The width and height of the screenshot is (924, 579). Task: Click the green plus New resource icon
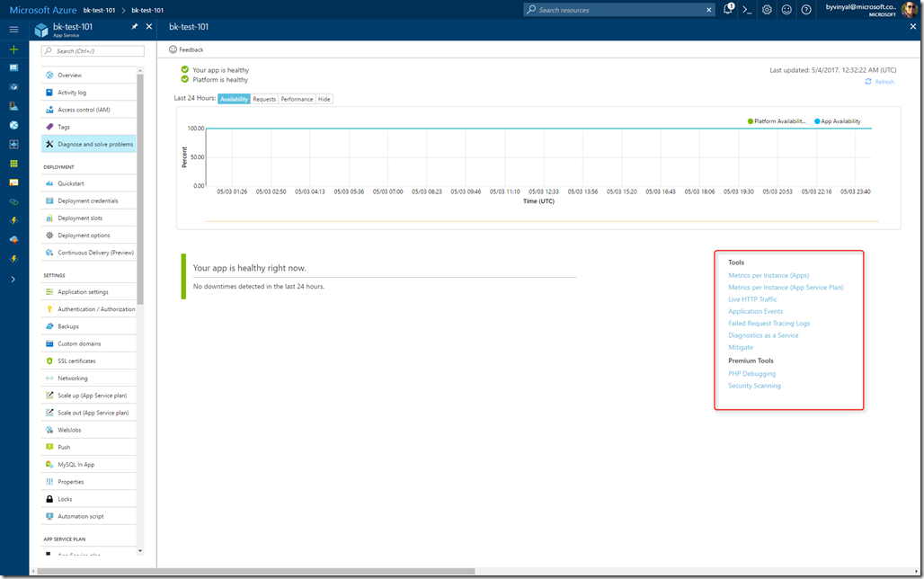(x=13, y=49)
